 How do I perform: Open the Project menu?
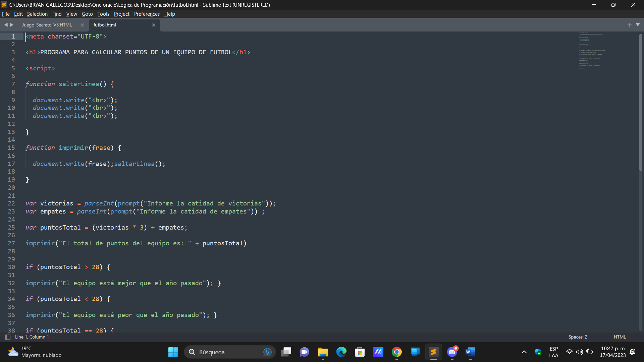coord(121,14)
